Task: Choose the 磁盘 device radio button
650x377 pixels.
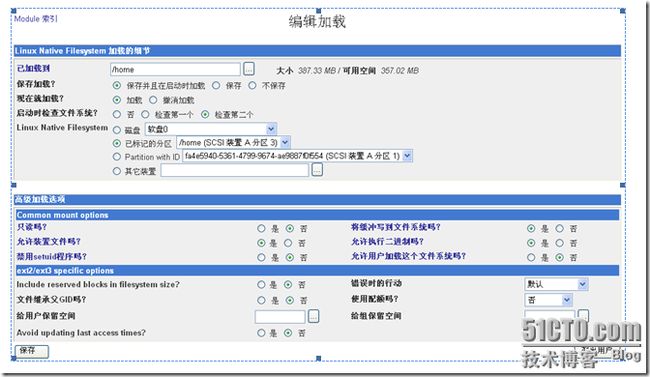Action: [117, 130]
